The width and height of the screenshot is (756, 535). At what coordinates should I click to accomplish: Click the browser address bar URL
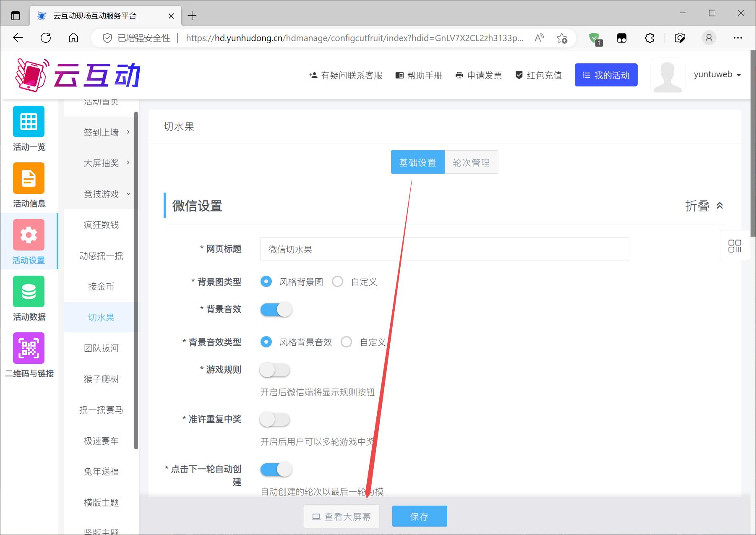coord(355,38)
